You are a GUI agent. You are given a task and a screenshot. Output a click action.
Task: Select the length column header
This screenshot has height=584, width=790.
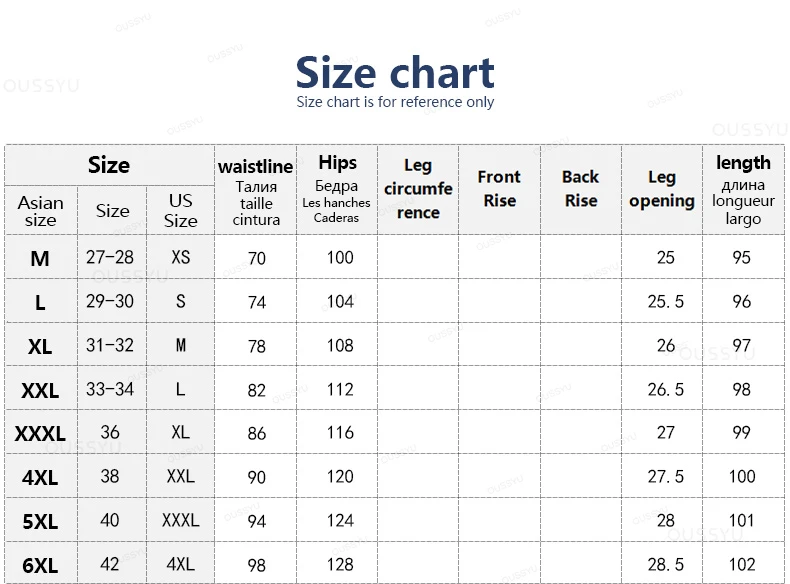(x=743, y=190)
